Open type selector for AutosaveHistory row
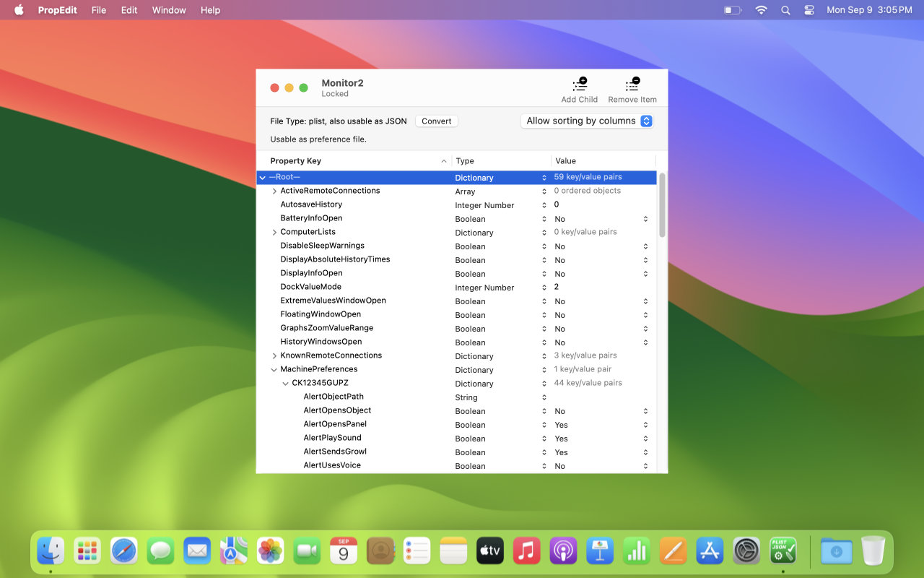924x578 pixels. pos(500,205)
